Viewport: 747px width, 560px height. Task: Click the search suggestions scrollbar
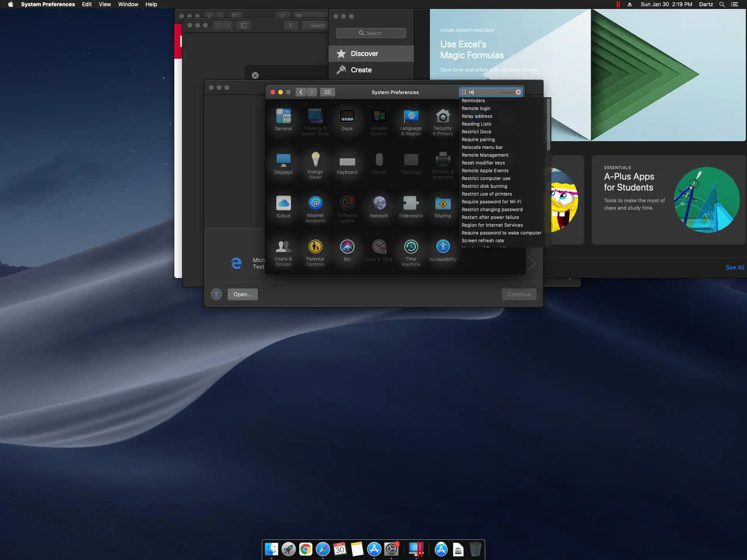pyautogui.click(x=548, y=125)
